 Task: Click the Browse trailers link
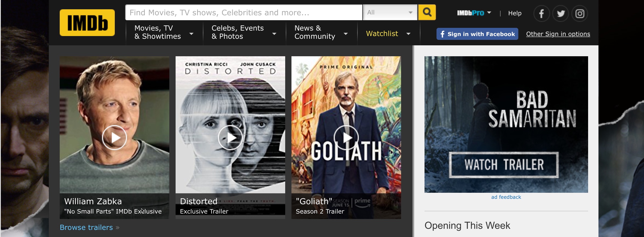coord(86,227)
